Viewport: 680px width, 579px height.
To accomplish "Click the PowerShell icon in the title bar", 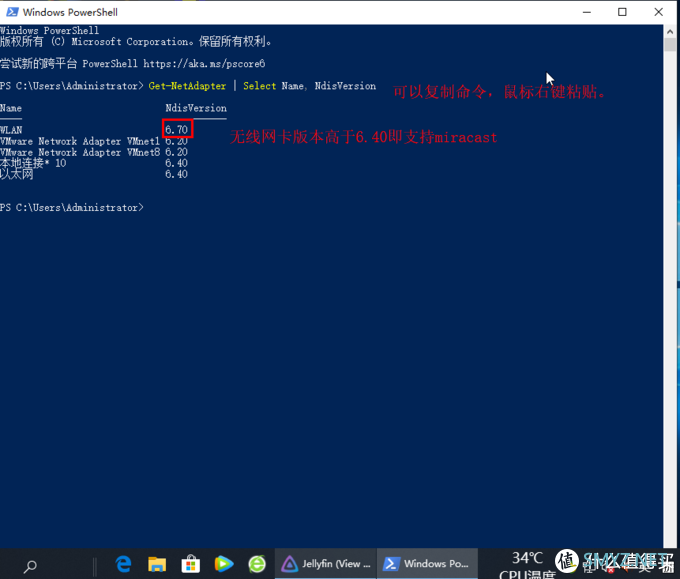I will 12,12.
